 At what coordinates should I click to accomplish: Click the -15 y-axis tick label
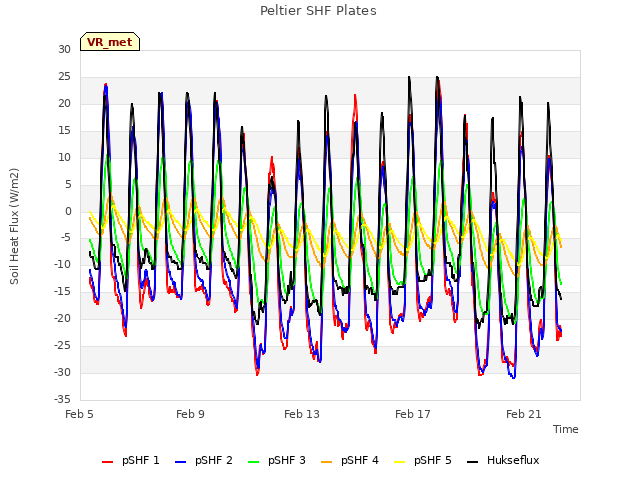62,291
